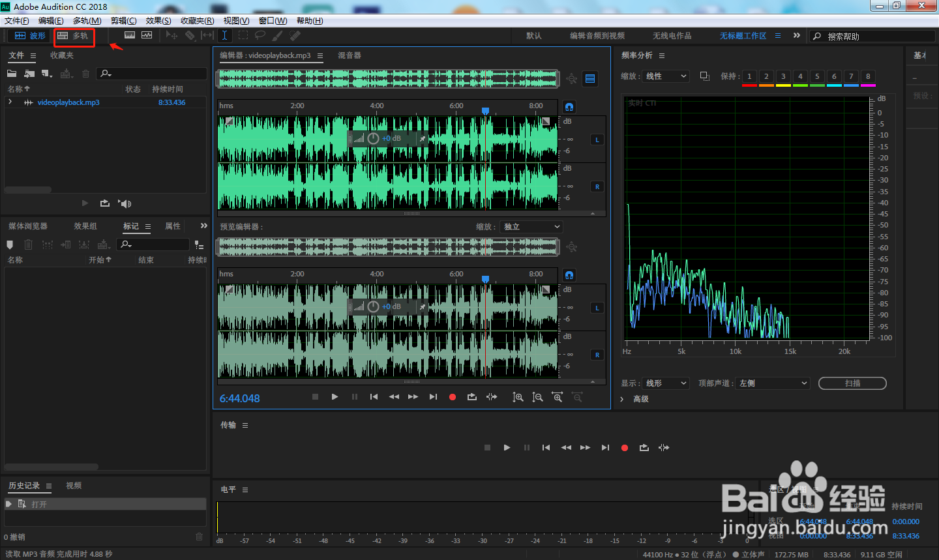Screen dimensions: 939x560
Task: Open the 文件 panel menu icon
Action: pyautogui.click(x=33, y=56)
